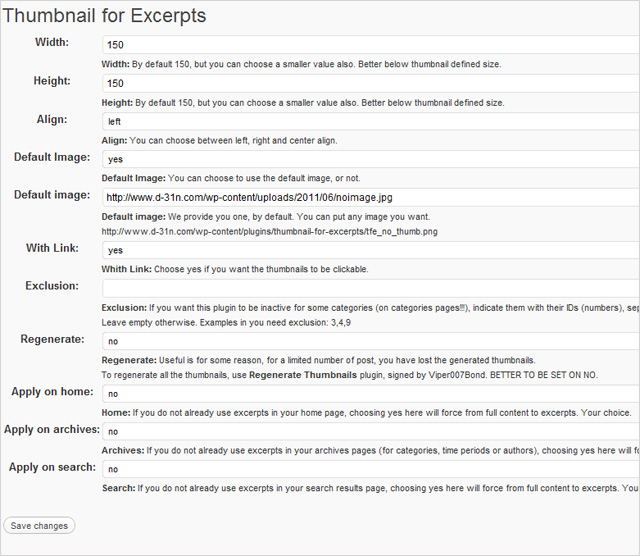640x556 pixels.
Task: Click the tfe_no_thumb.png default URL text
Action: click(270, 231)
